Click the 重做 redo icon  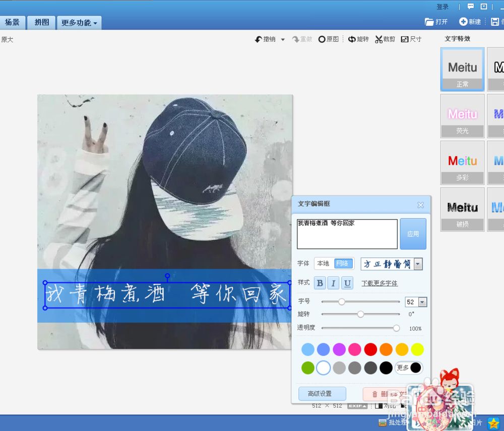click(x=302, y=39)
